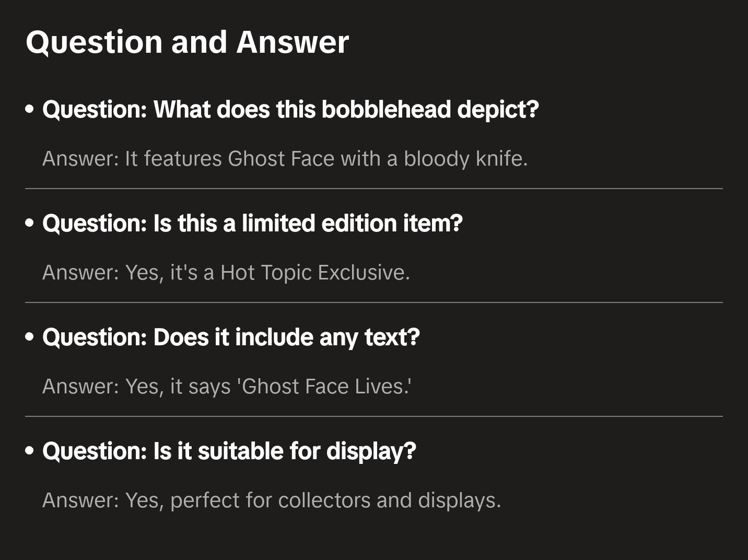The width and height of the screenshot is (748, 560).
Task: Click the word "Answer" in the page heading
Action: pos(293,42)
